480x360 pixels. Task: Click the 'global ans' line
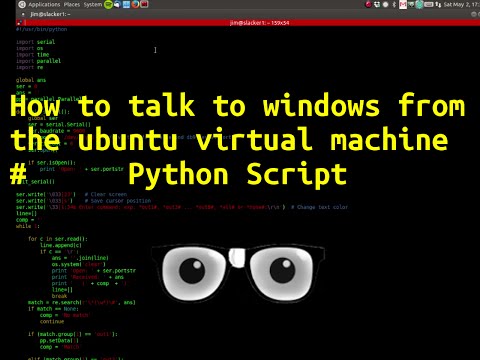31,80
